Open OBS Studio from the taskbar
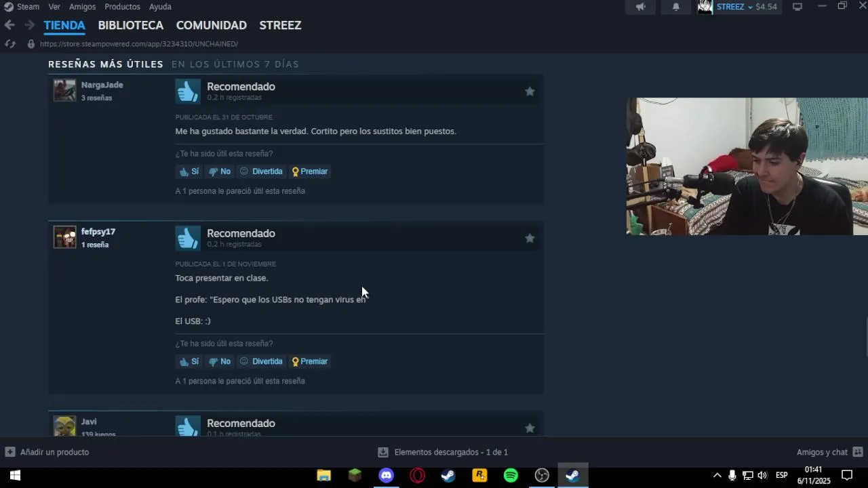 click(542, 476)
